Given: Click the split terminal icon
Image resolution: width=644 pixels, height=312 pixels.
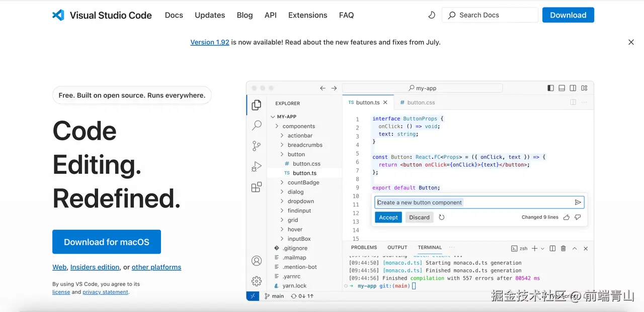Looking at the screenshot, I should tap(552, 248).
